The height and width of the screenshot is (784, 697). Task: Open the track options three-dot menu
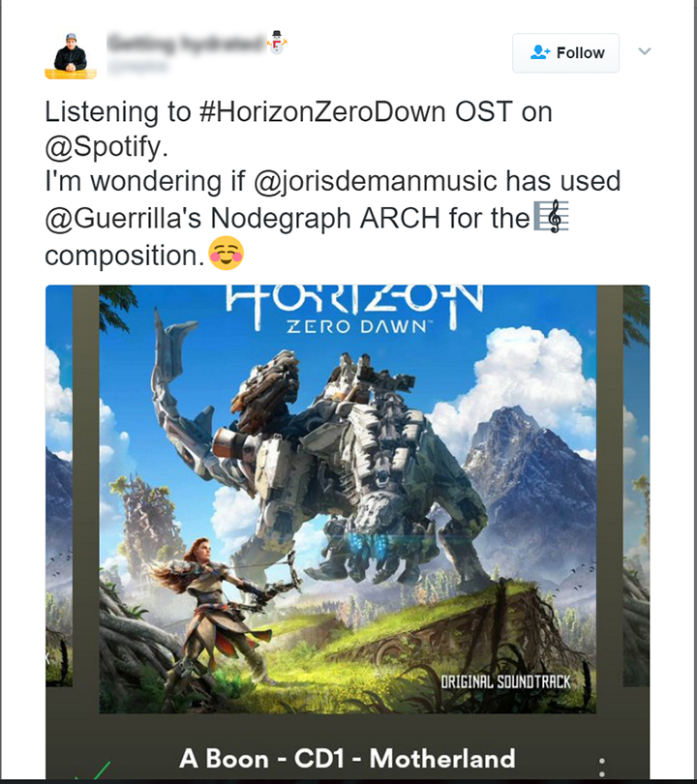coord(602,767)
